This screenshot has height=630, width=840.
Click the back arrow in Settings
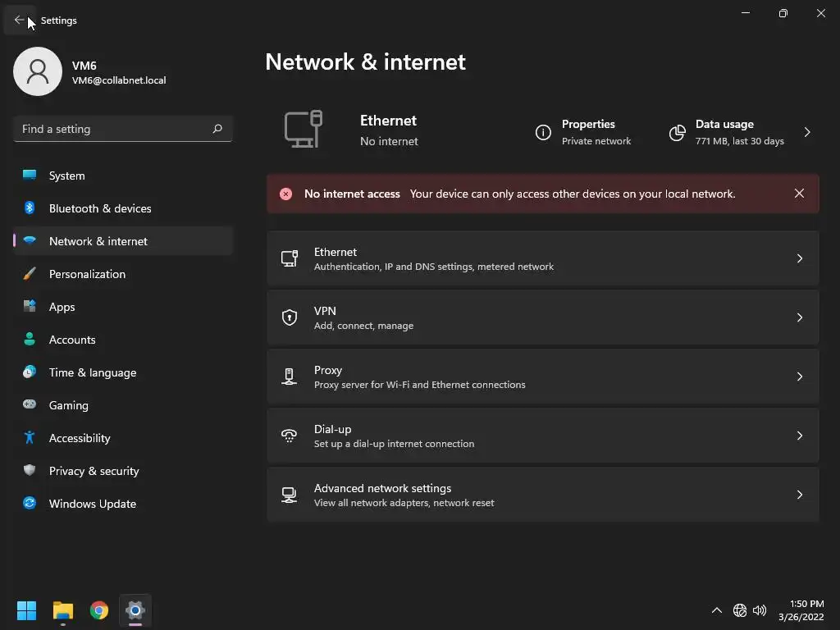click(19, 21)
